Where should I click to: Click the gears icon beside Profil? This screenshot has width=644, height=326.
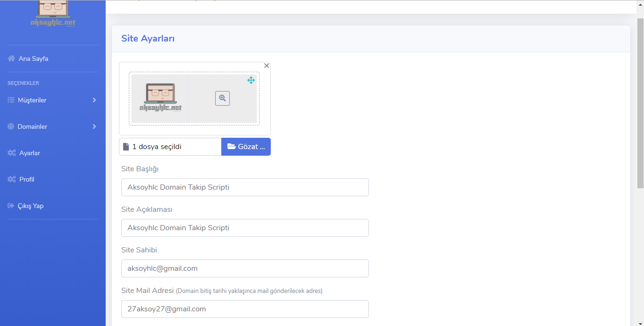click(x=12, y=179)
